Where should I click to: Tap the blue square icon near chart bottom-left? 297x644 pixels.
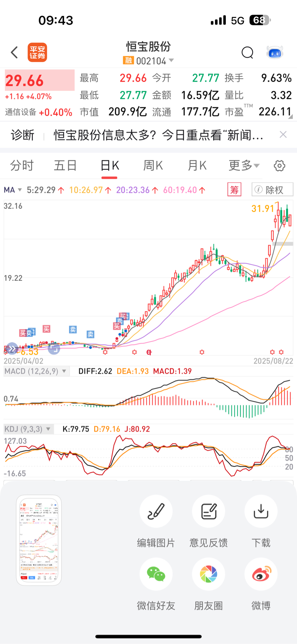(54, 348)
